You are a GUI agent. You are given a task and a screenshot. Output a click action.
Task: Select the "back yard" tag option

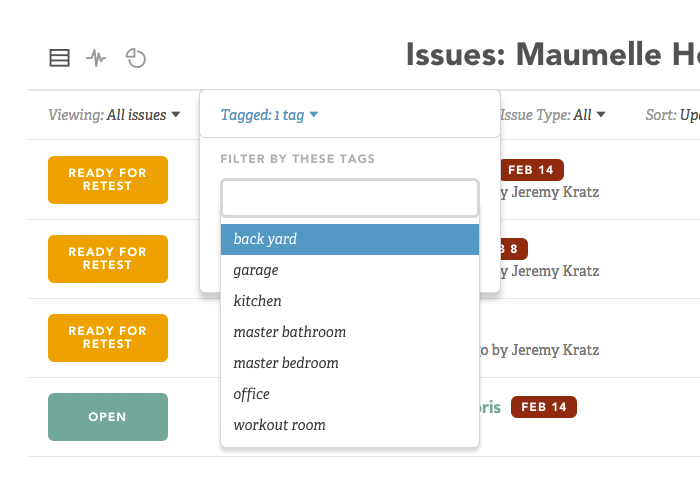point(350,239)
